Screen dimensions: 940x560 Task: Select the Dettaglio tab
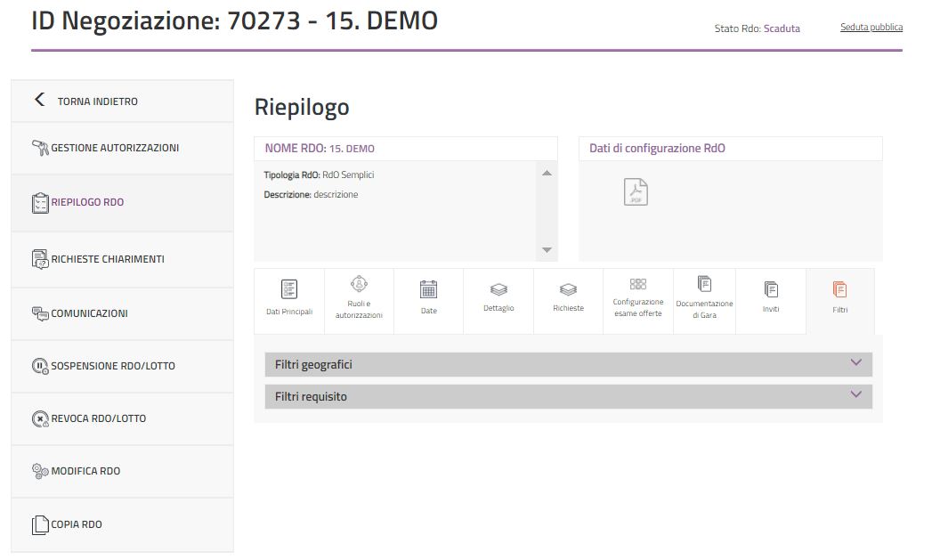(x=498, y=300)
